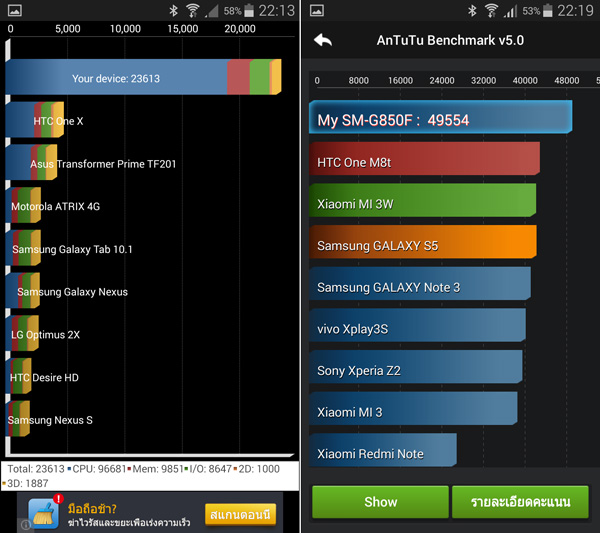
Task: Tap the 2D: 1000 legend value
Action: click(x=259, y=469)
